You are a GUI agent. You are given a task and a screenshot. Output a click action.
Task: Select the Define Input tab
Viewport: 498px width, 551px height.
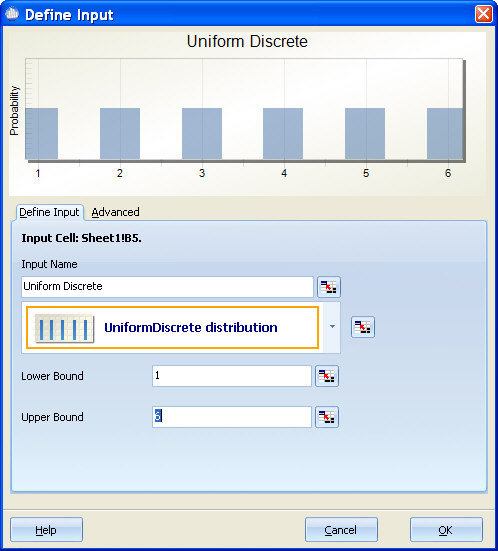pyautogui.click(x=49, y=212)
